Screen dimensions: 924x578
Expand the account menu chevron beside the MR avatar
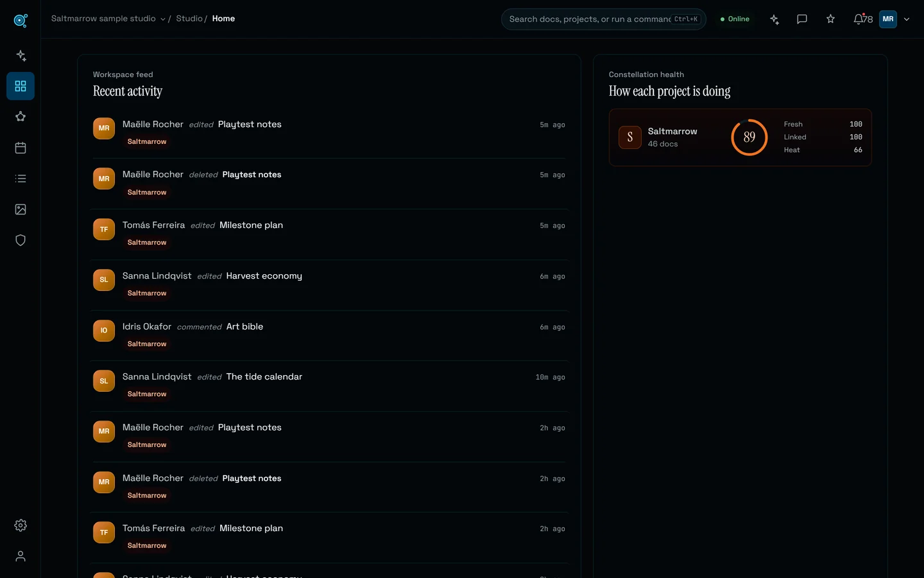point(907,19)
